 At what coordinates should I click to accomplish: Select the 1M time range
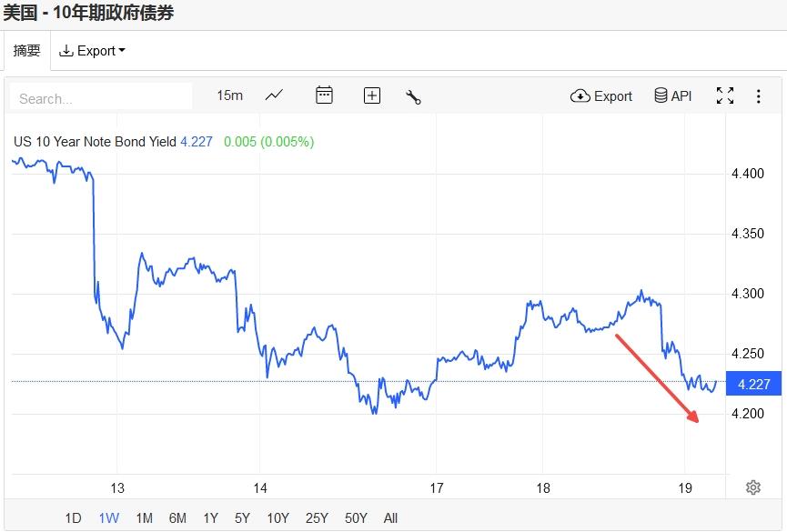[x=144, y=518]
